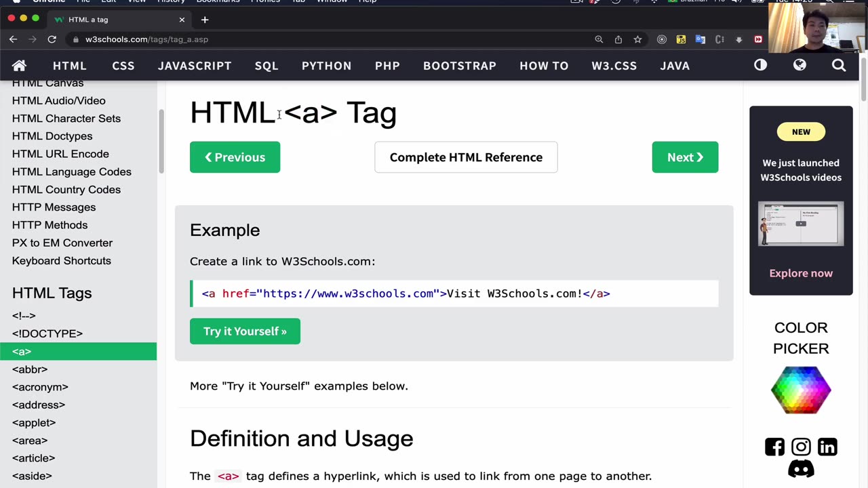
Task: Select the highlighted <a> tag entry
Action: 78,351
